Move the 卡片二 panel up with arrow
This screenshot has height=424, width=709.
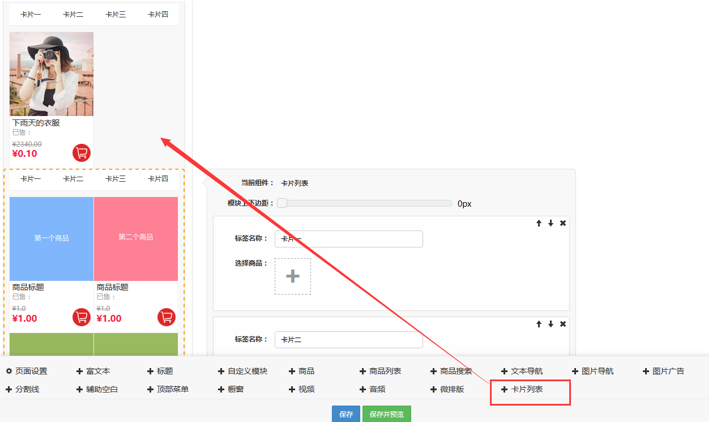[539, 324]
